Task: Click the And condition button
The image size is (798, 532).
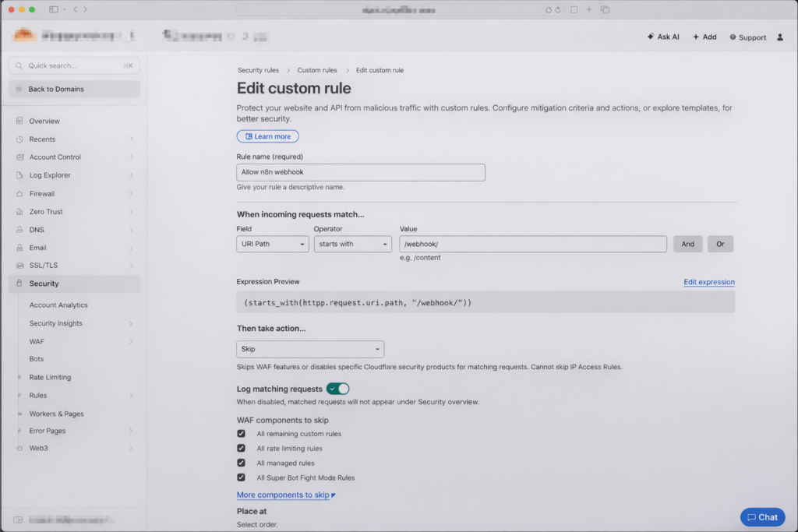Action: pyautogui.click(x=687, y=244)
